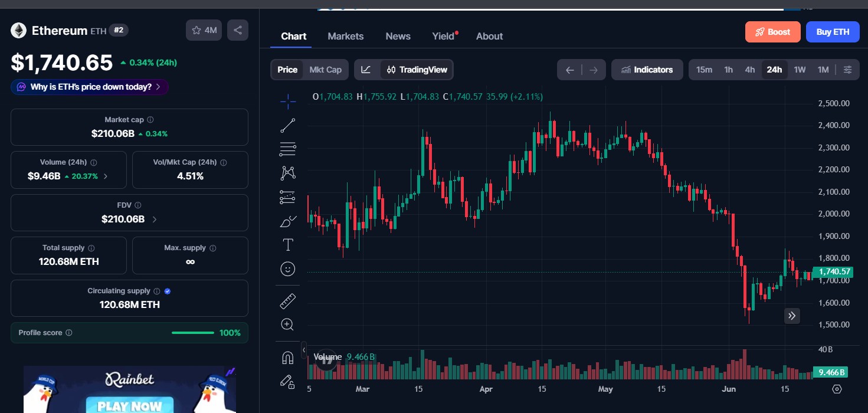Switch to TradingView candlestick mode

[x=417, y=70]
